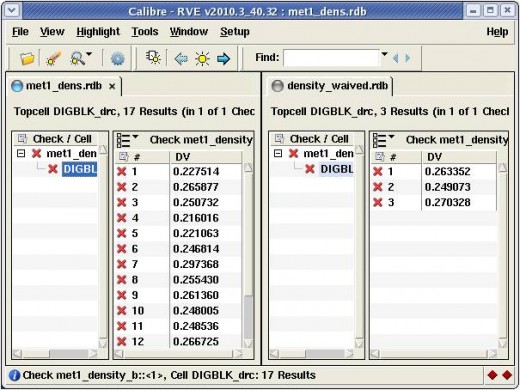Open the Help menu
This screenshot has width=520, height=390.
[497, 32]
